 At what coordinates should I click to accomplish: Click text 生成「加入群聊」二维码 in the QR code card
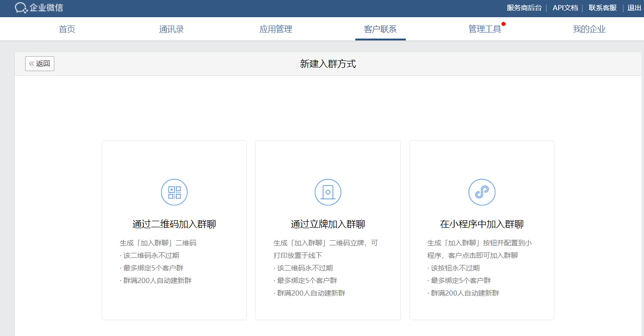click(158, 243)
